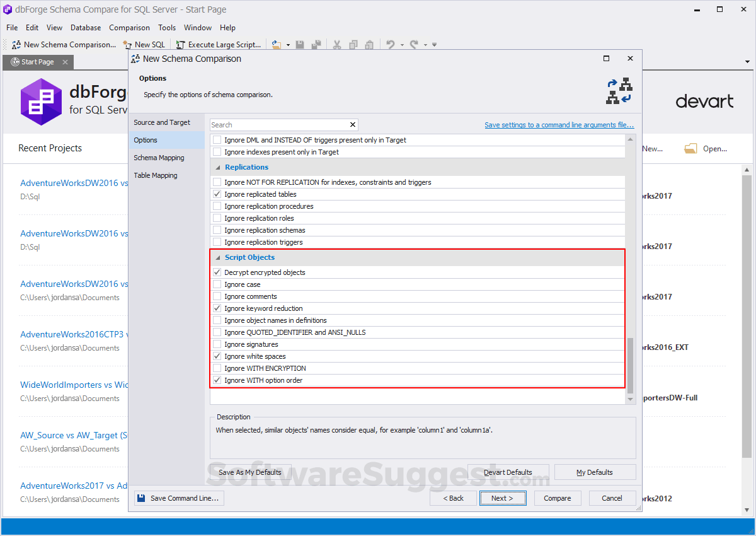Open the Comparison menu
The width and height of the screenshot is (756, 536).
129,28
